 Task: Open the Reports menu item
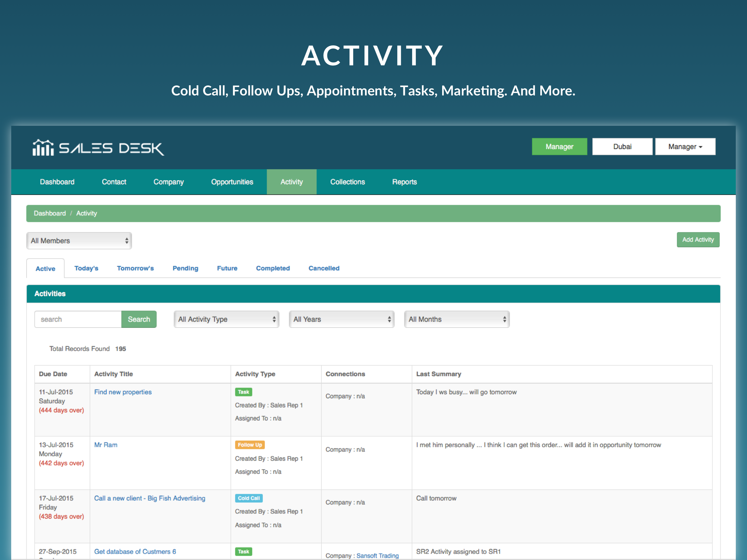point(404,182)
